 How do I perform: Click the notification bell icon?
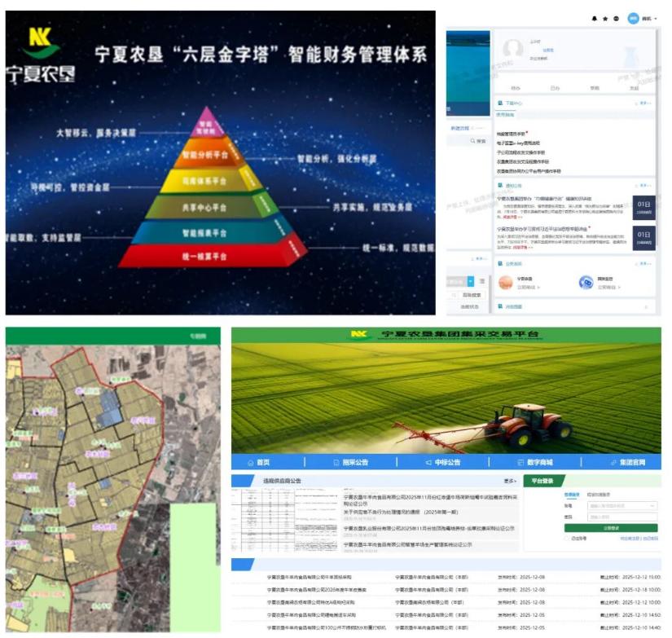pos(594,18)
